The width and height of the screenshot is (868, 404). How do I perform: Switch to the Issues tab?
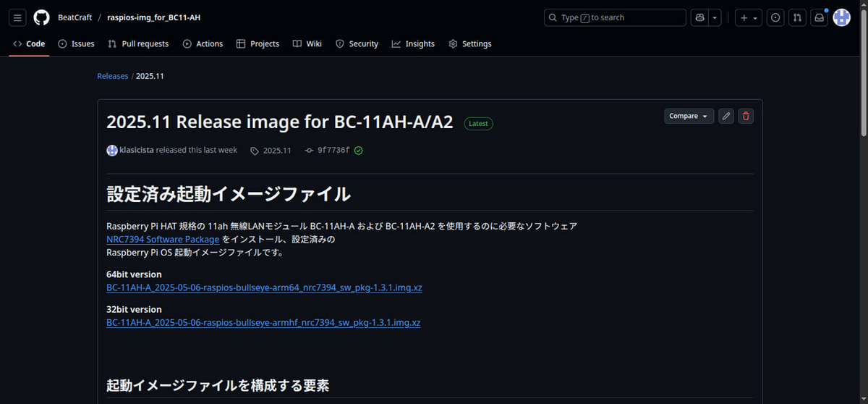[76, 43]
